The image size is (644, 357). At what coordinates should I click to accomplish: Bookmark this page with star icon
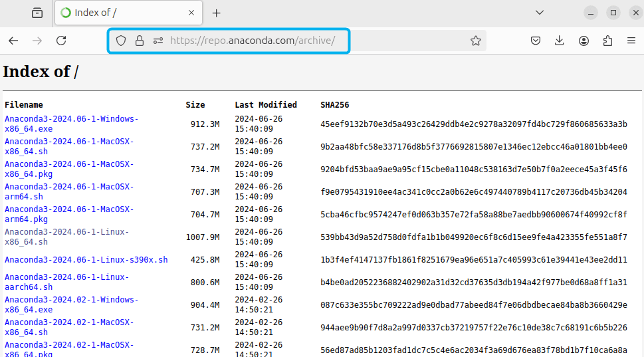click(x=476, y=41)
